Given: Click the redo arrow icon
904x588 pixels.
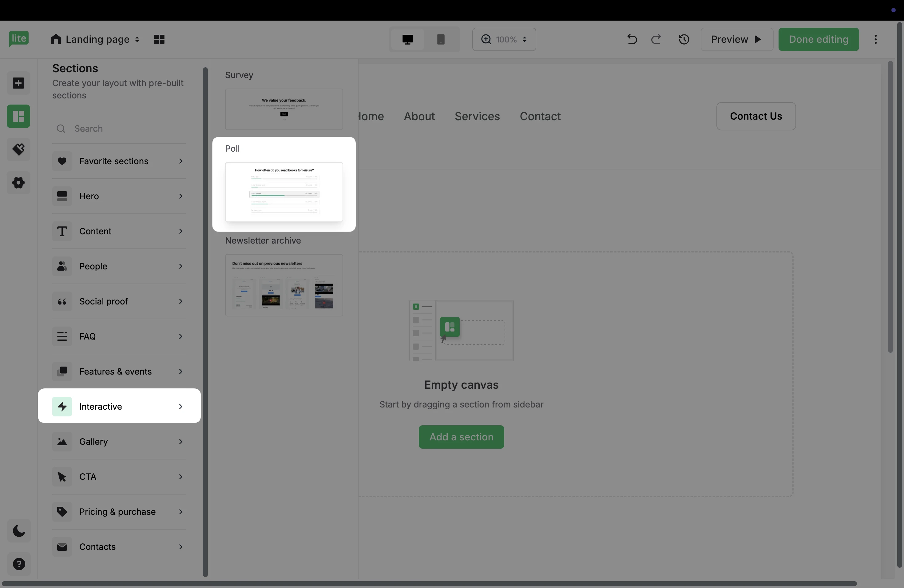Looking at the screenshot, I should 656,39.
